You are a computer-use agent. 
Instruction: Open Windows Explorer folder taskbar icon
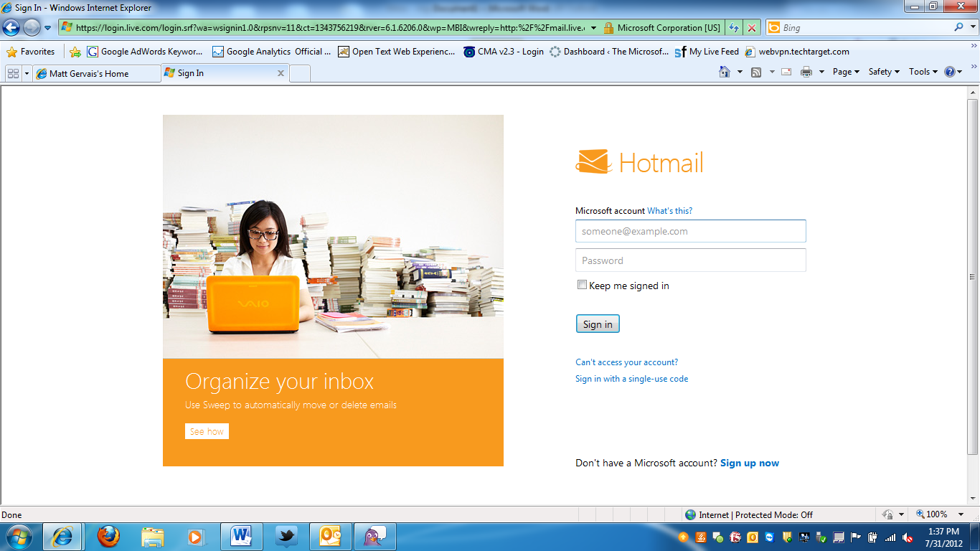coord(153,537)
